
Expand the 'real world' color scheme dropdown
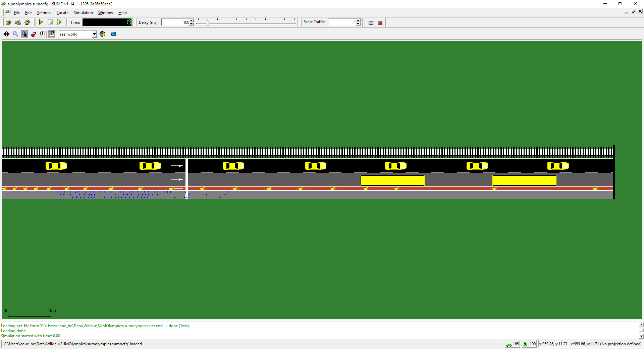click(x=94, y=34)
